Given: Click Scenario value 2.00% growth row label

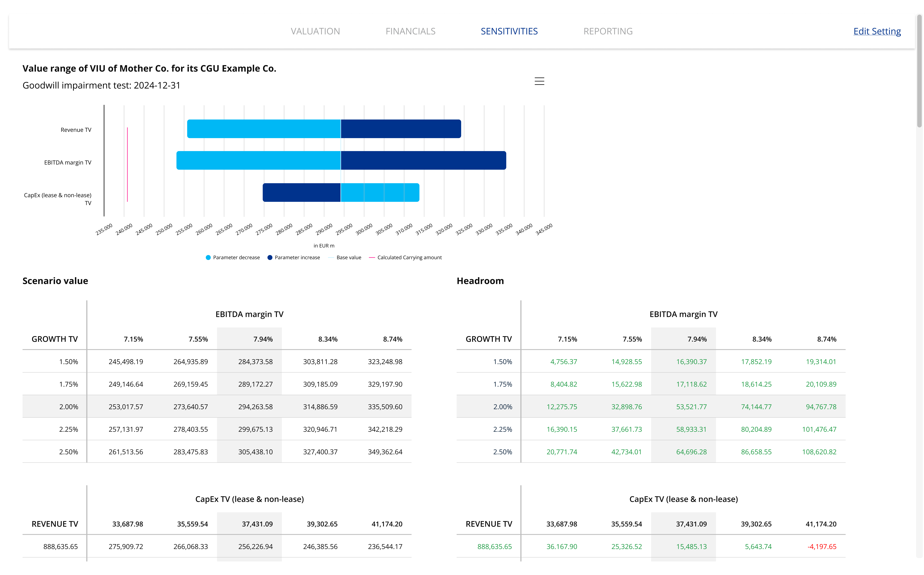Looking at the screenshot, I should (68, 407).
